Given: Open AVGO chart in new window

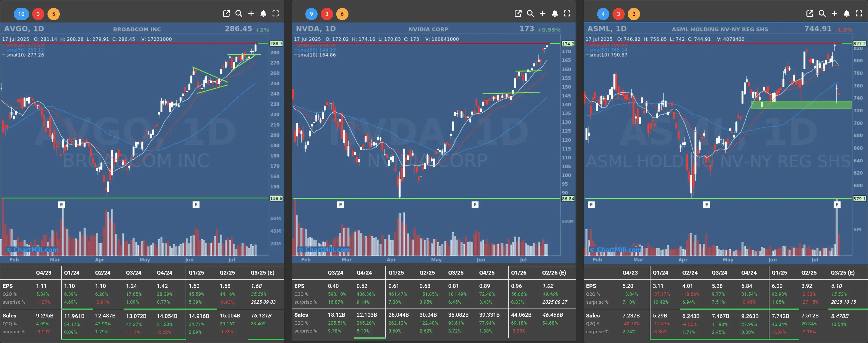Looking at the screenshot, I should pyautogui.click(x=226, y=14).
